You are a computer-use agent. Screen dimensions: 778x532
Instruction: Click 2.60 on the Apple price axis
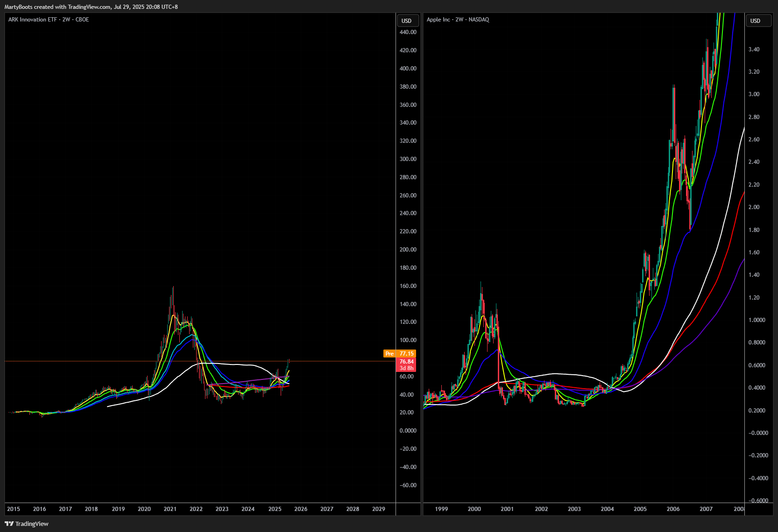pyautogui.click(x=754, y=140)
